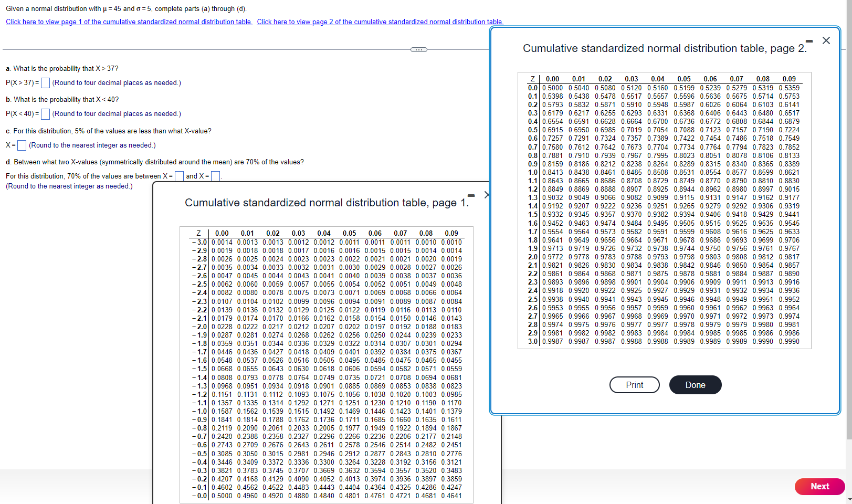This screenshot has width=852, height=504.
Task: Focus the P(X < 40) answer box
Action: tap(46, 114)
